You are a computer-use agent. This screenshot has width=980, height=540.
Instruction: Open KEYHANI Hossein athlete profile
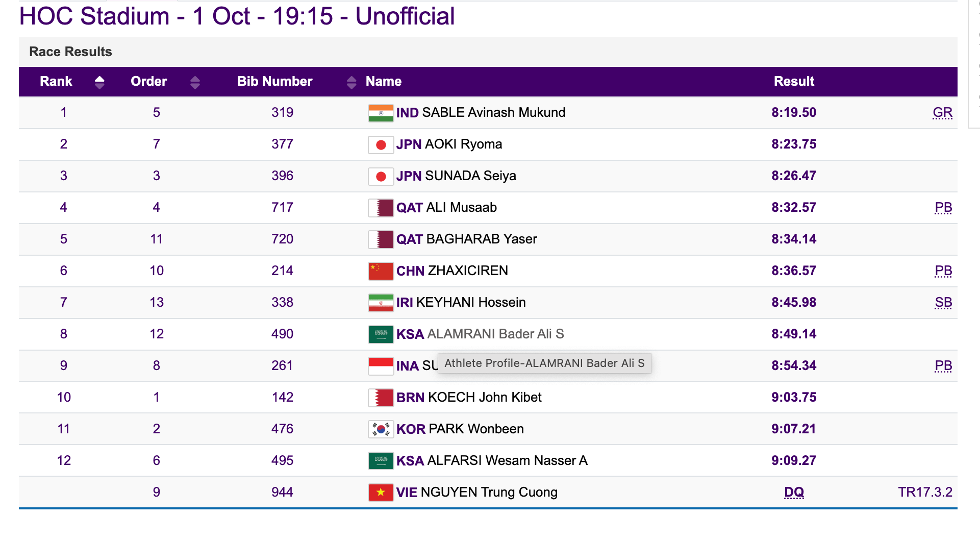coord(471,302)
